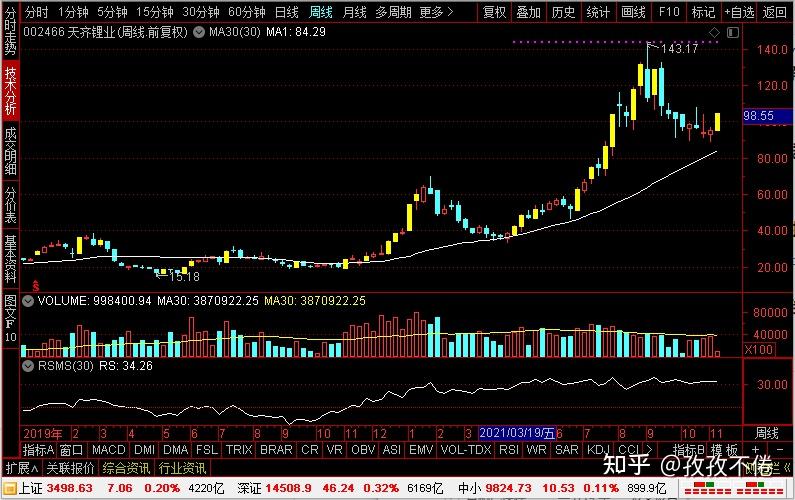Click the 返回 back button
The height and width of the screenshot is (500, 795).
point(774,12)
